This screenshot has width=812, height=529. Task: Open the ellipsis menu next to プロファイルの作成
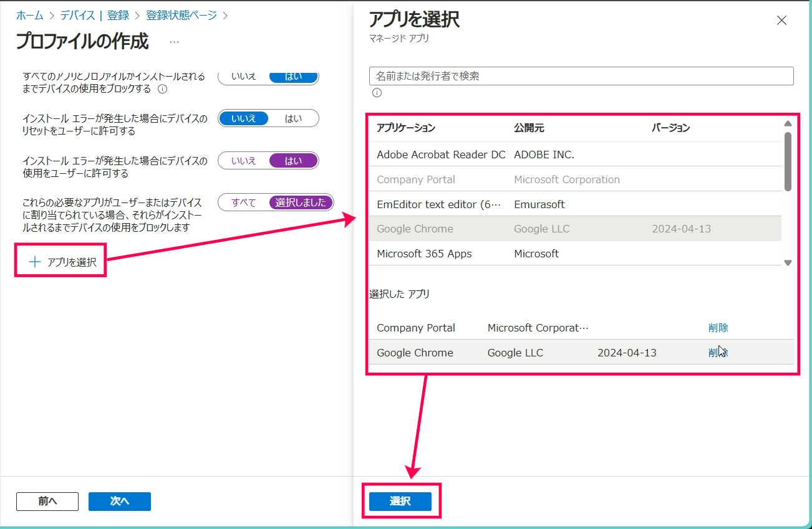coord(174,42)
